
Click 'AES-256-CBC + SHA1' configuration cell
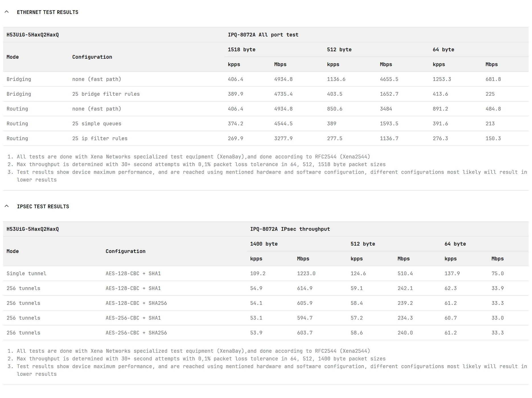pyautogui.click(x=133, y=318)
